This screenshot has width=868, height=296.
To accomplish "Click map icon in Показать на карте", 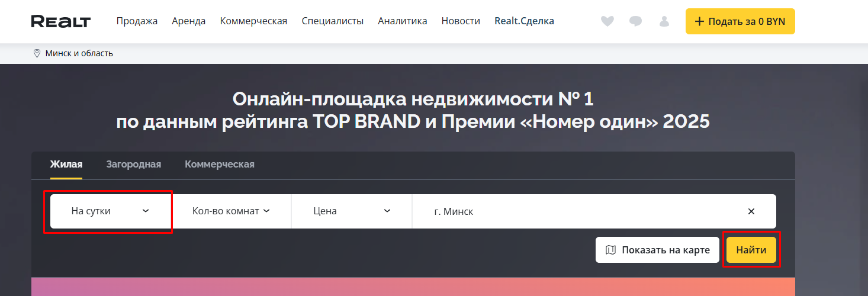I will point(610,250).
